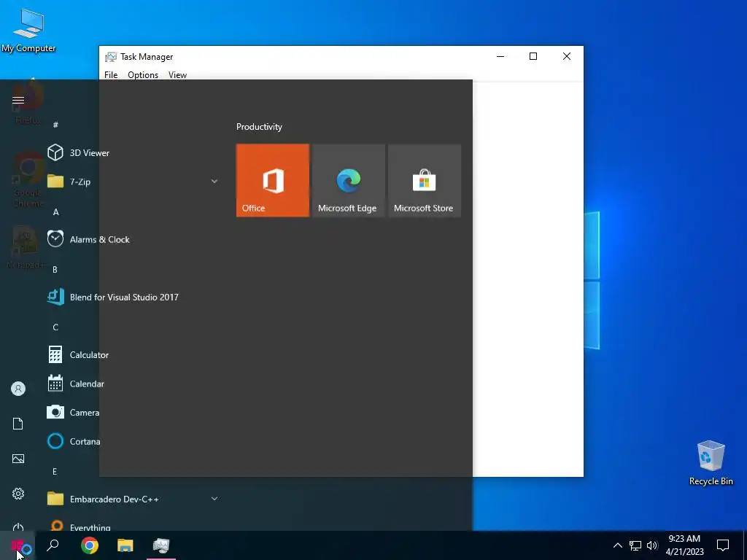Viewport: 747px width, 560px height.
Task: Open volume tray icon
Action: [651, 545]
